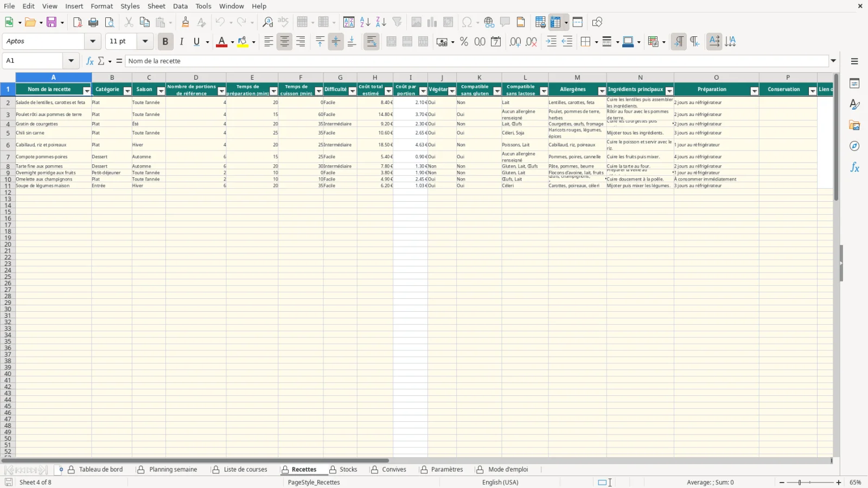Sort ascending icon in toolbar
Image resolution: width=868 pixels, height=488 pixels.
[x=365, y=22]
